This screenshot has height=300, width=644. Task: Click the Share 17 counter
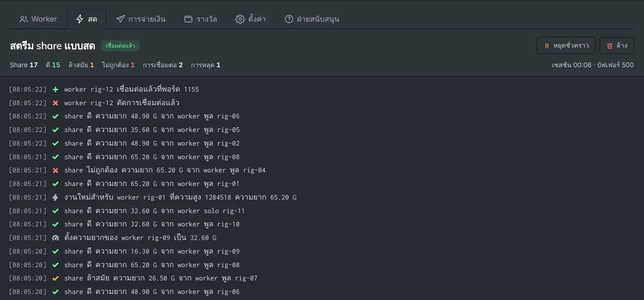(24, 65)
